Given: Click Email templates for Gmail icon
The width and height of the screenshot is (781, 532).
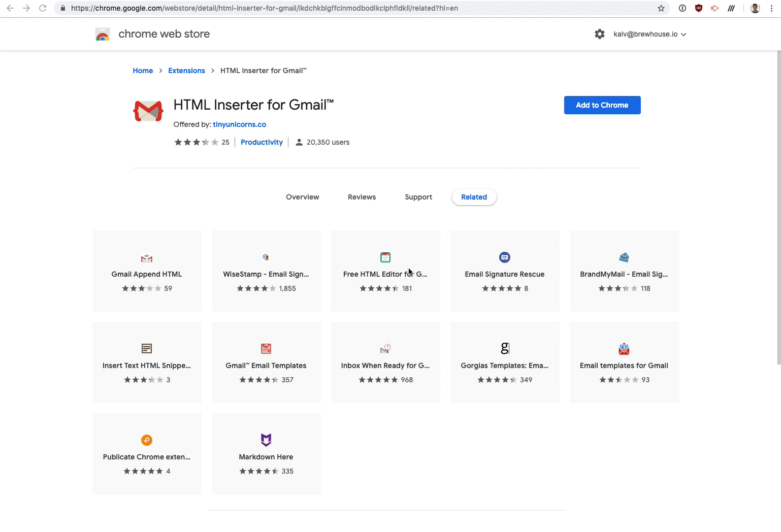Looking at the screenshot, I should click(x=624, y=349).
